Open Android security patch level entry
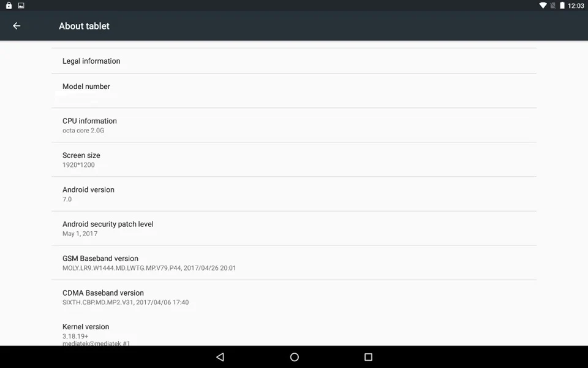The width and height of the screenshot is (588, 368). (294, 228)
